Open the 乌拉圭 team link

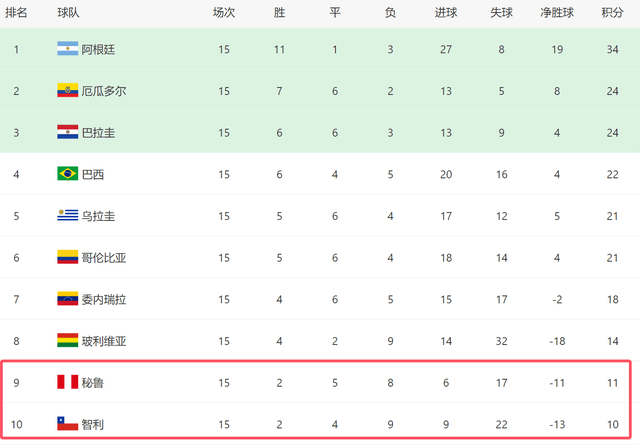coord(98,216)
